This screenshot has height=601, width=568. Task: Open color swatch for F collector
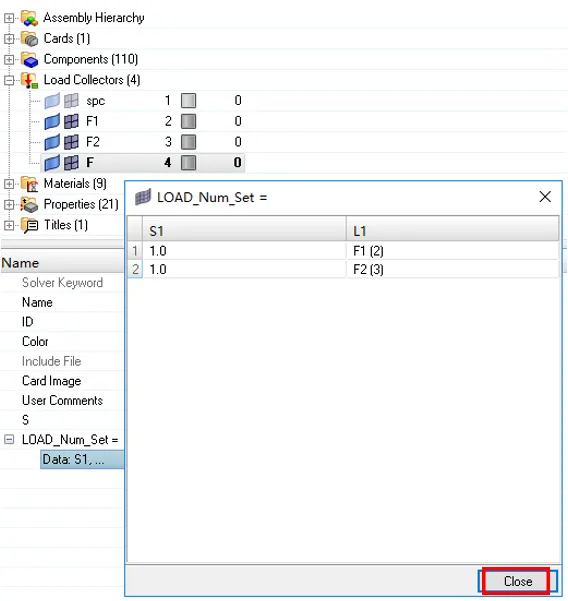tap(188, 163)
